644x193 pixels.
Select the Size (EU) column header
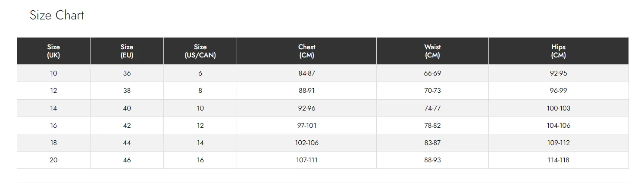(x=127, y=51)
